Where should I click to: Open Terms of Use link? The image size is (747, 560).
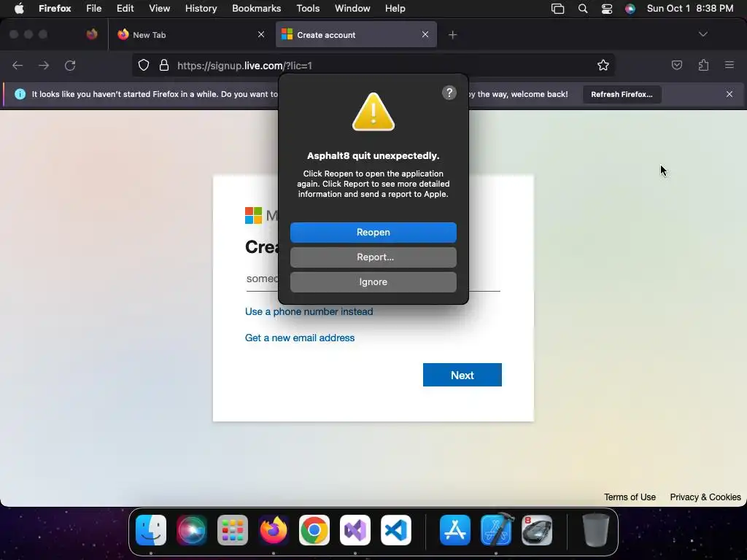[630, 497]
